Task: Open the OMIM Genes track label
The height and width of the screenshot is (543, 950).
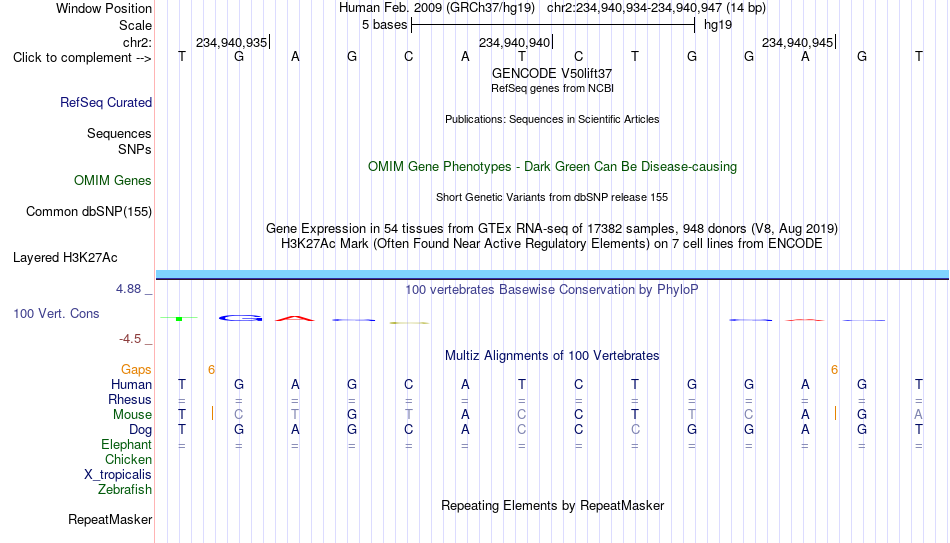Action: (112, 181)
